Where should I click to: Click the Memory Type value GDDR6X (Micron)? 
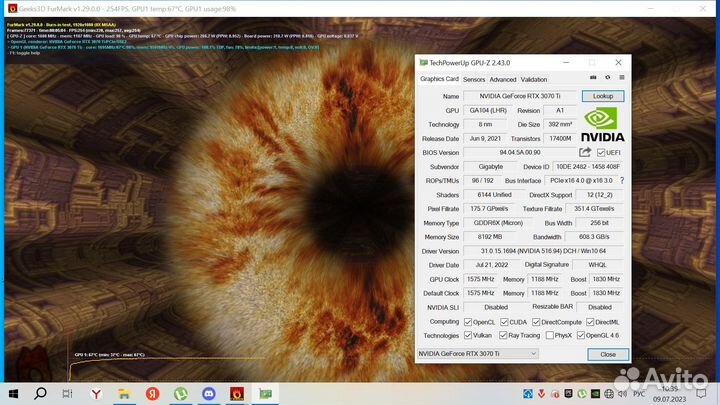(x=498, y=223)
